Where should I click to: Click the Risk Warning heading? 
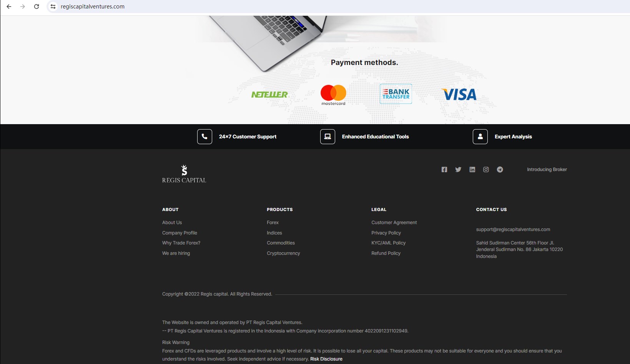176,342
